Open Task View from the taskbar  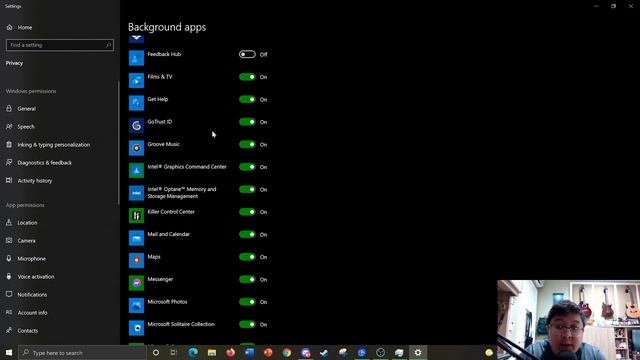(174, 352)
